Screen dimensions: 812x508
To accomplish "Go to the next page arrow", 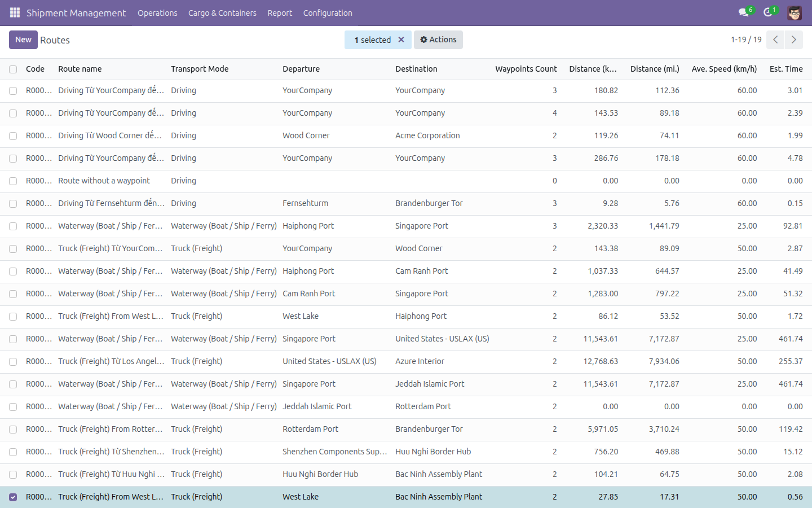I will [793, 40].
